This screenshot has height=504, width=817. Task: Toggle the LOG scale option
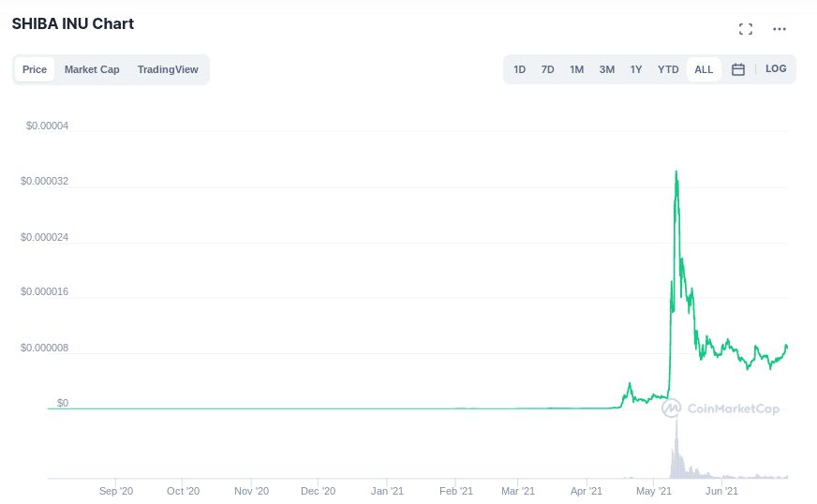pos(776,68)
